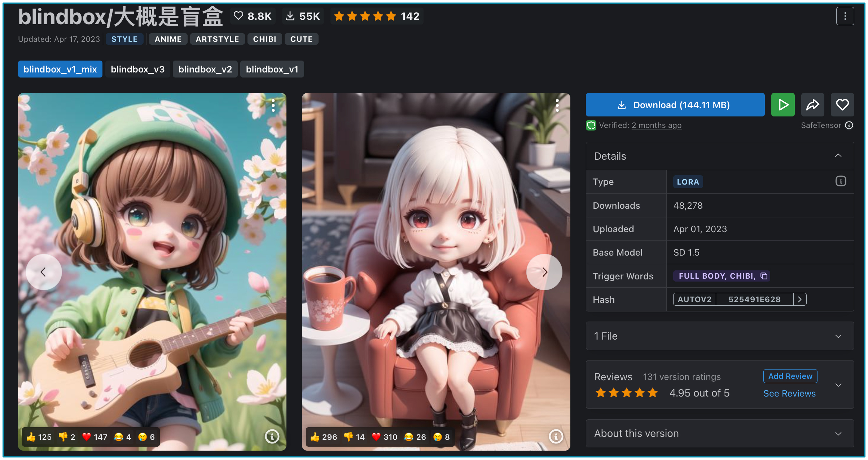This screenshot has height=460, width=868.
Task: Click the share arrow icon
Action: pyautogui.click(x=812, y=105)
